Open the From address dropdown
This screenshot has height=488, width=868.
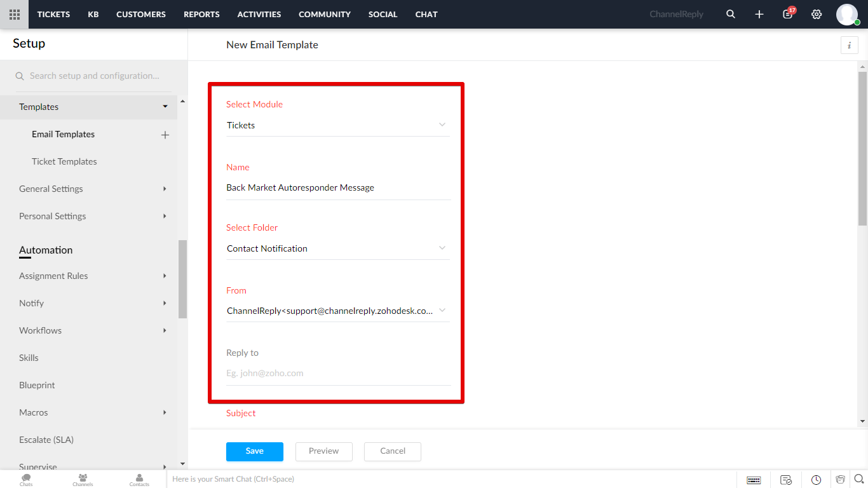(338, 311)
